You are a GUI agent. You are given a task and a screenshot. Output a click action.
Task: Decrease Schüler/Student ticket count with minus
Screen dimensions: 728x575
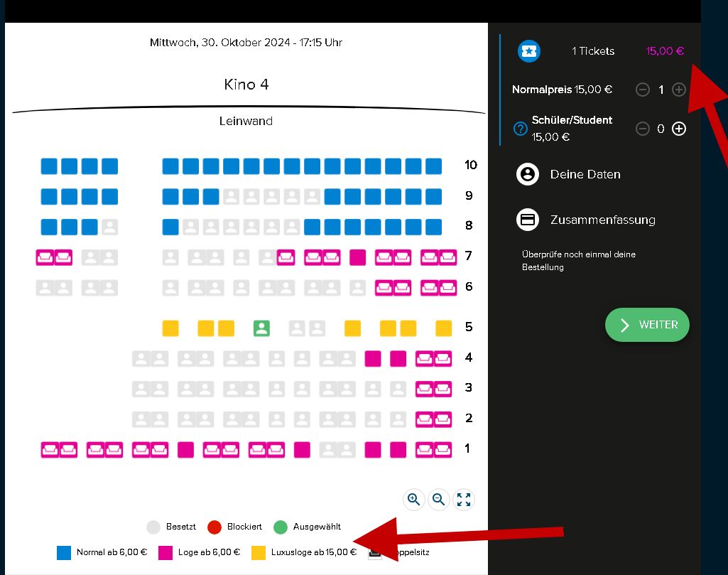643,129
